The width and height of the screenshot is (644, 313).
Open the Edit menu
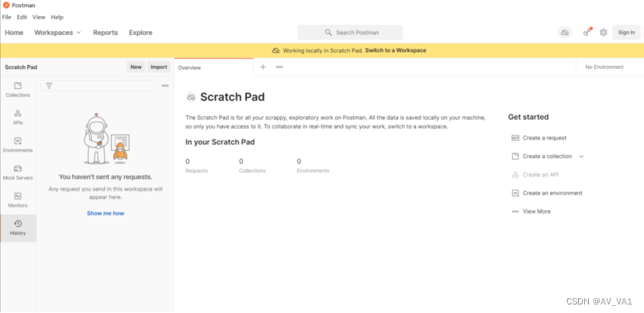click(22, 17)
